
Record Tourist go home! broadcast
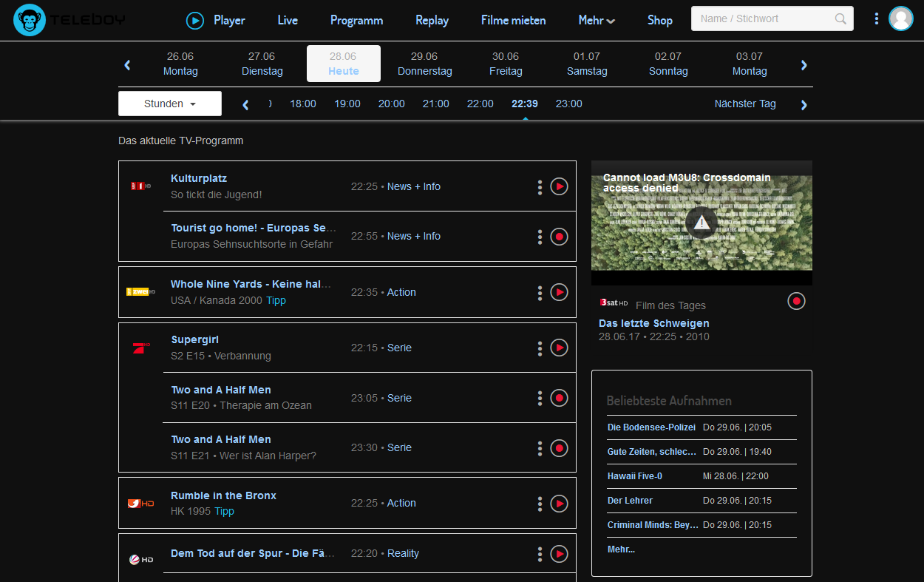pos(560,237)
